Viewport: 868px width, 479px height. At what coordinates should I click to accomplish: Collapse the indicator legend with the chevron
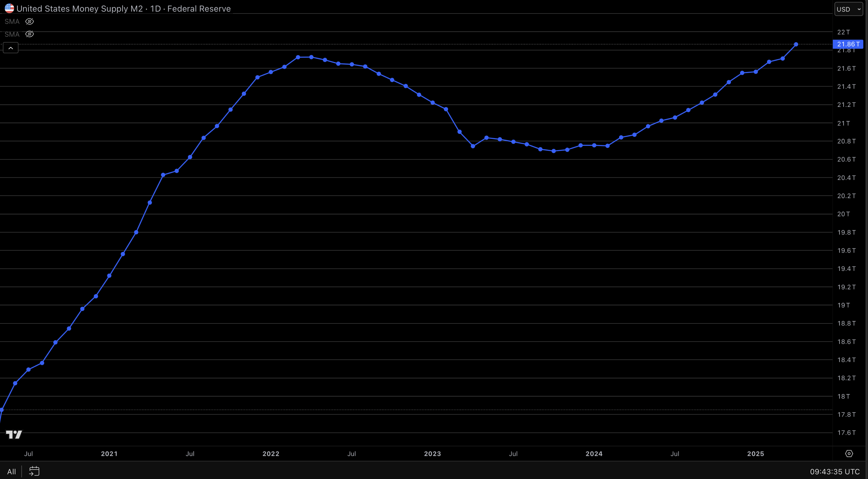(x=10, y=48)
